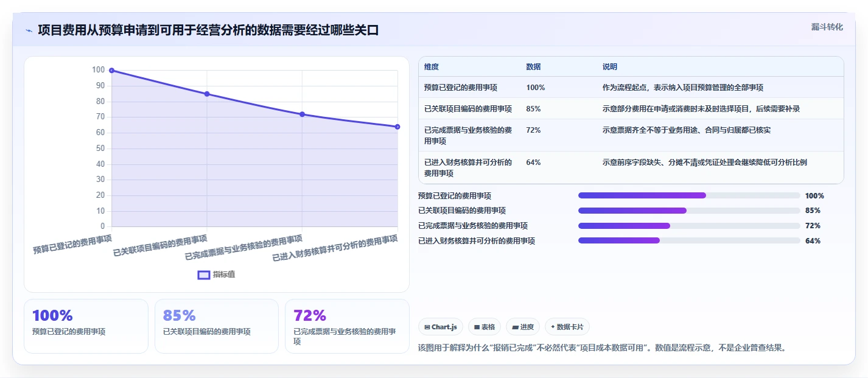Viewport: 868px width, 378px height.
Task: Open the 100% data card
Action: click(x=86, y=326)
